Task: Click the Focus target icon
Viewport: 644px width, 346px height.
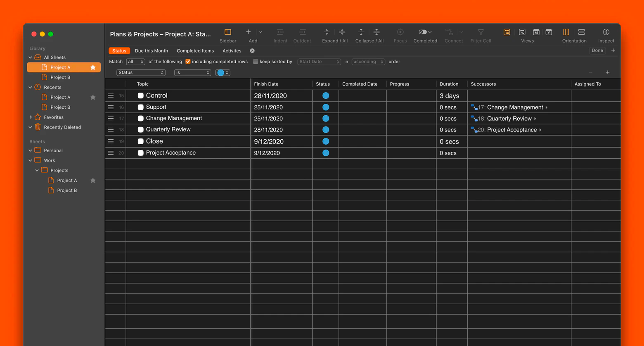Action: click(x=400, y=32)
